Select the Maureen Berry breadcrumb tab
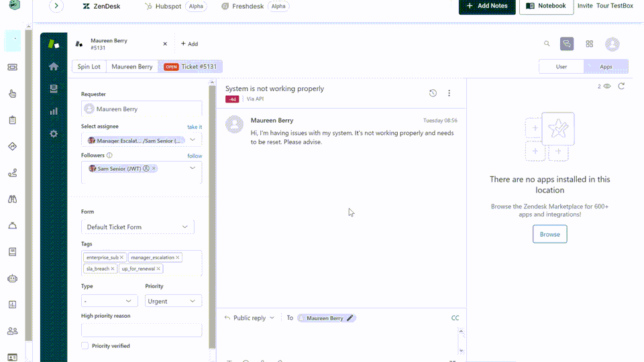Image resolution: width=644 pixels, height=362 pixels. [132, 66]
